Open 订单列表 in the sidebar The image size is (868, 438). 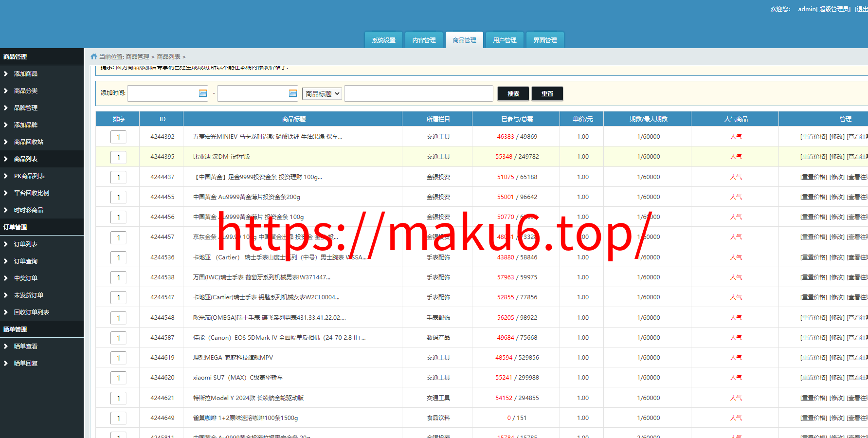26,244
